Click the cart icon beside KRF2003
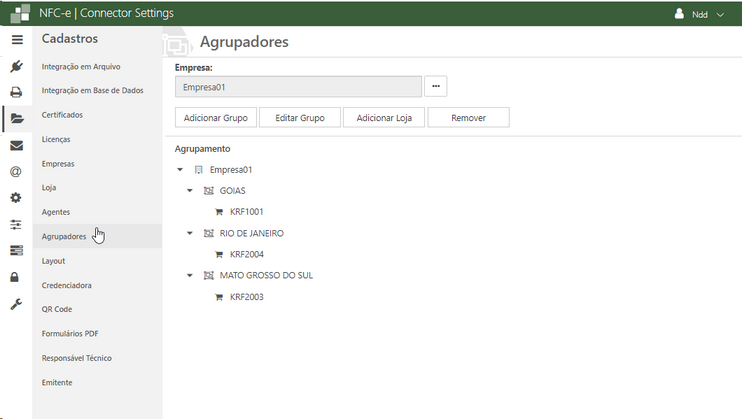742x419 pixels. click(x=219, y=297)
